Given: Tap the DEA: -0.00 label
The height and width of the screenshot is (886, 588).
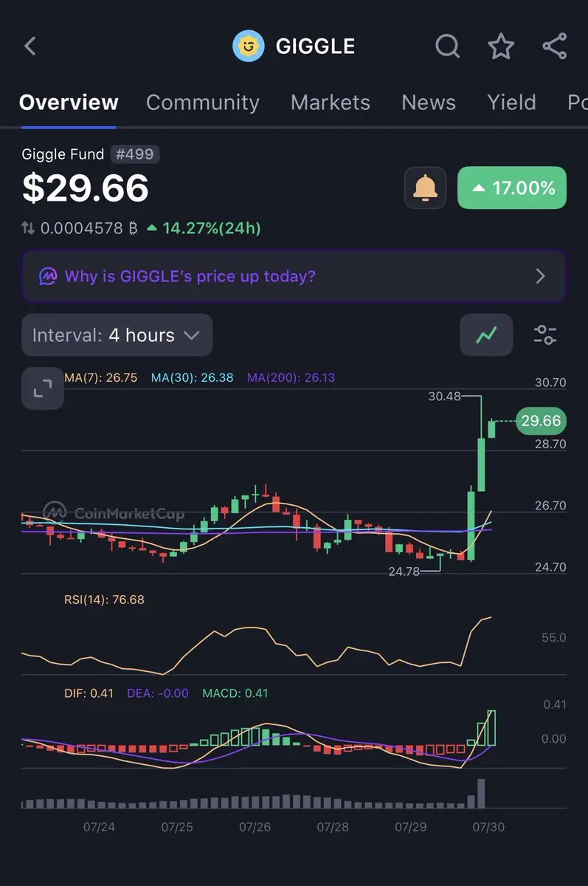Looking at the screenshot, I should point(157,693).
